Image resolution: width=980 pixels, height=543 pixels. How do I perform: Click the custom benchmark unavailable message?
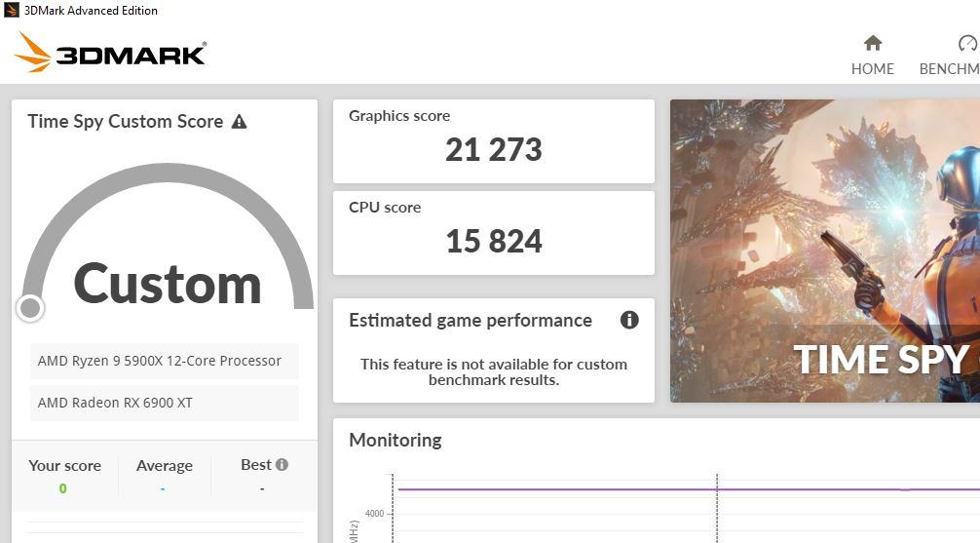pos(494,371)
